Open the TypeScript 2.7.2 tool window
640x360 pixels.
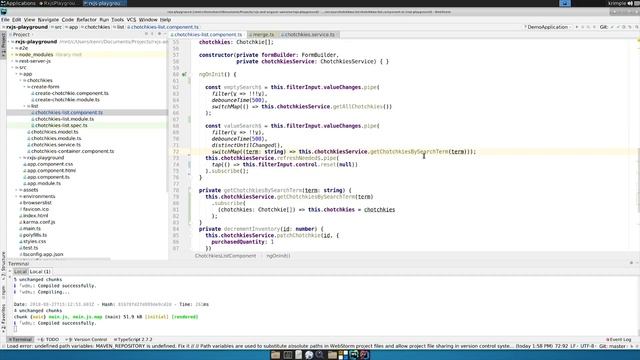(133, 340)
